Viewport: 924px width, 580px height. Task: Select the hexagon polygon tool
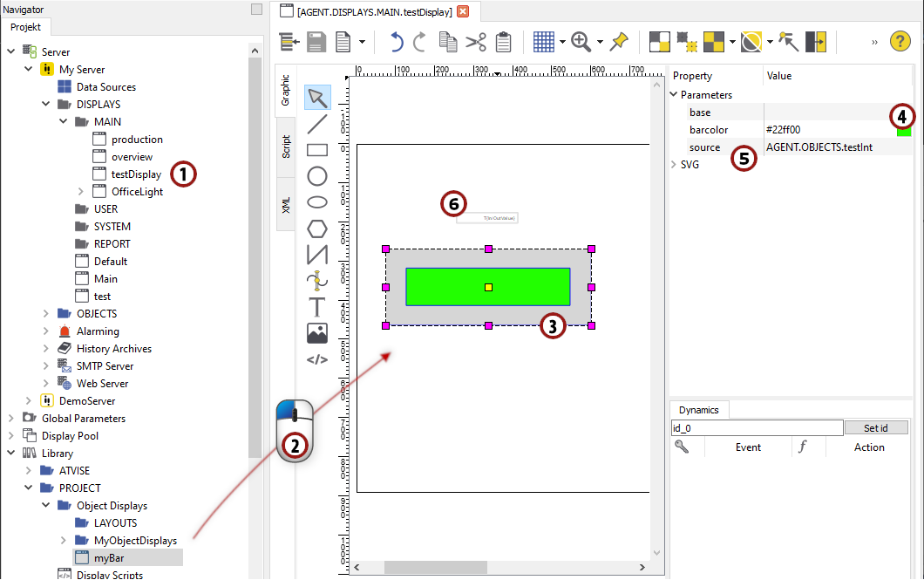tap(317, 229)
